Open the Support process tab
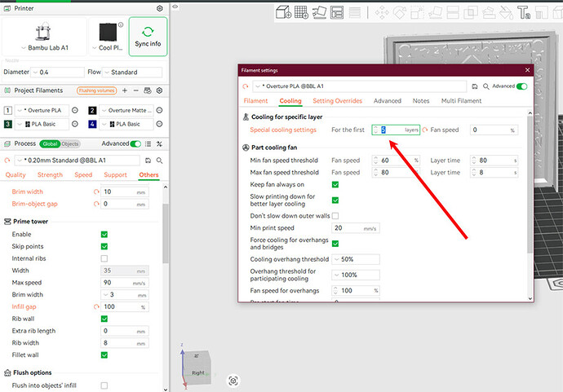The width and height of the screenshot is (563, 392). (115, 174)
